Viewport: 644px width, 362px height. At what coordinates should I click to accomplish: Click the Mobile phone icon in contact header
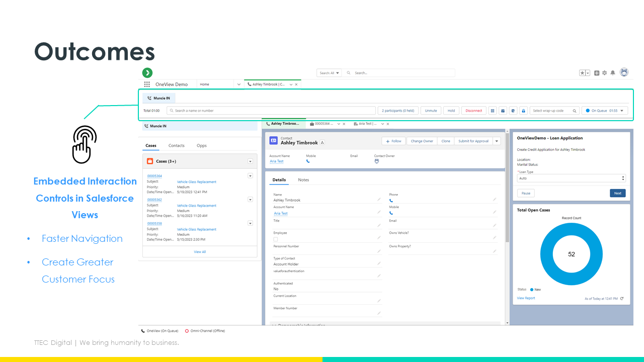[308, 161]
